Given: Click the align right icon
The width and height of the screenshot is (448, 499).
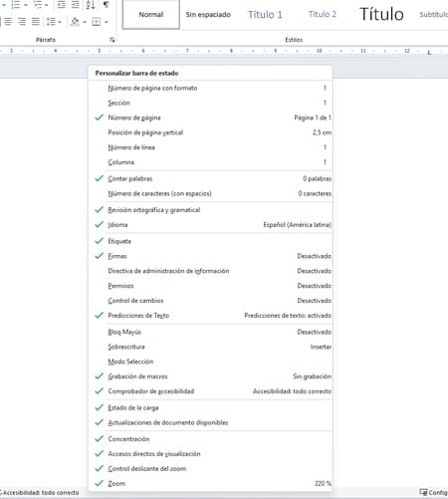Looking at the screenshot, I should point(22,22).
